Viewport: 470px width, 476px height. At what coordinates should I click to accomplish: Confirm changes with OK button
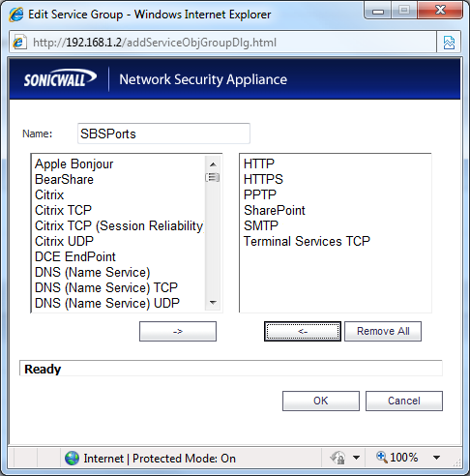coord(321,401)
